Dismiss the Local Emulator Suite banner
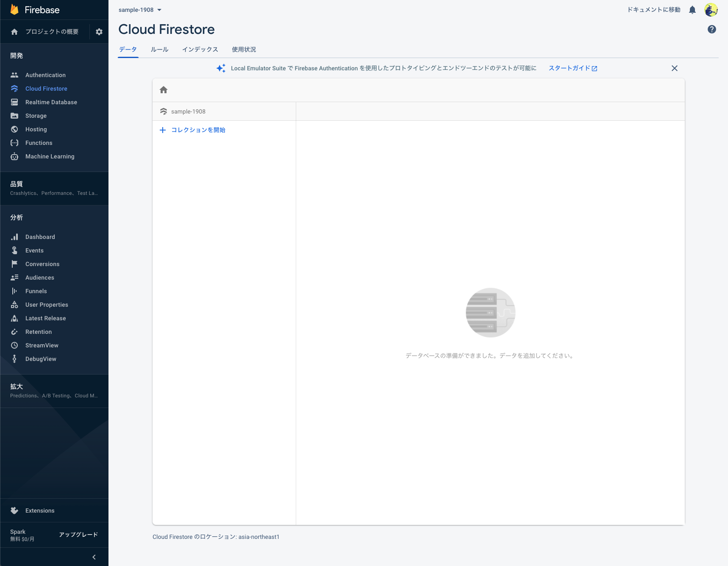728x566 pixels. point(675,68)
